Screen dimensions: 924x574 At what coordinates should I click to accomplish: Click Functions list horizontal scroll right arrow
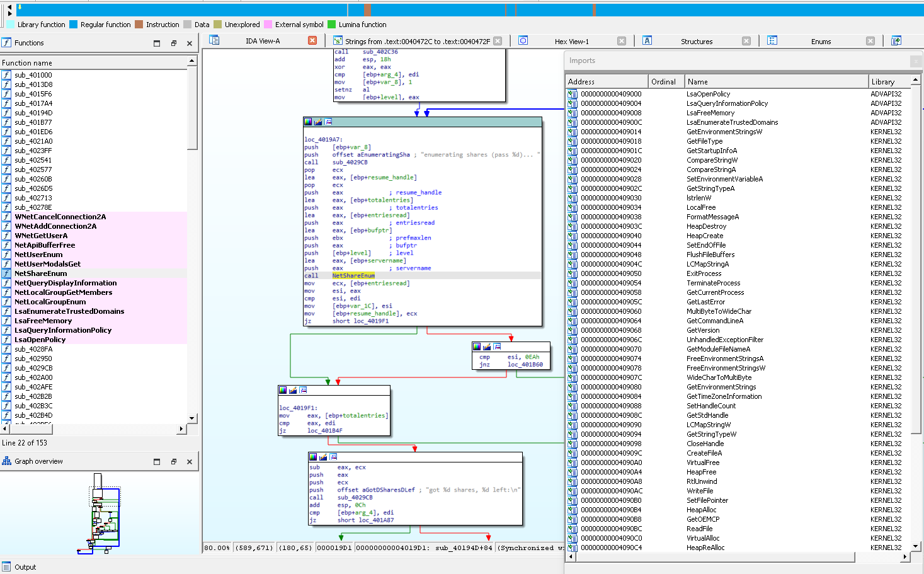181,429
